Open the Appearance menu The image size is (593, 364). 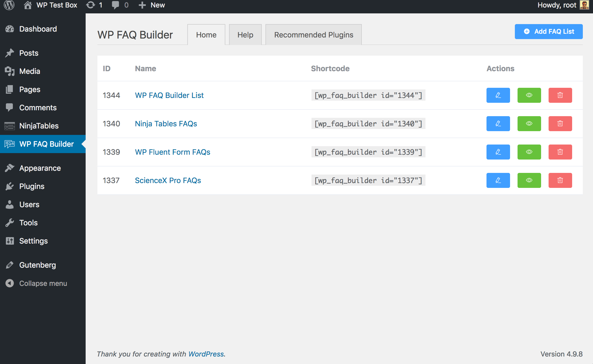point(43,168)
